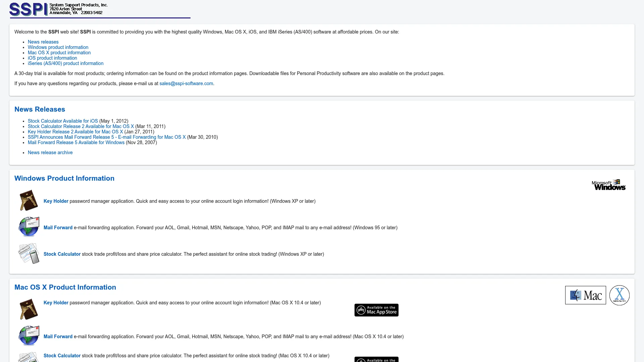Click the Windows Product Information heading

(64, 178)
